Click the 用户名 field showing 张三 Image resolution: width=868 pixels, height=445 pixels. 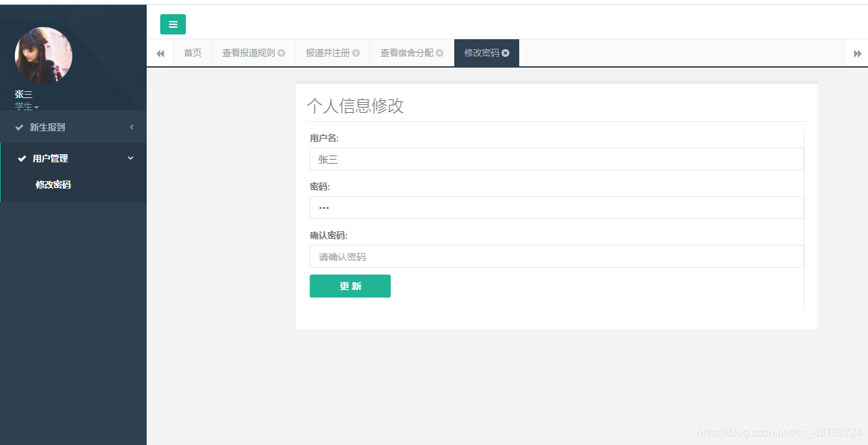[556, 159]
